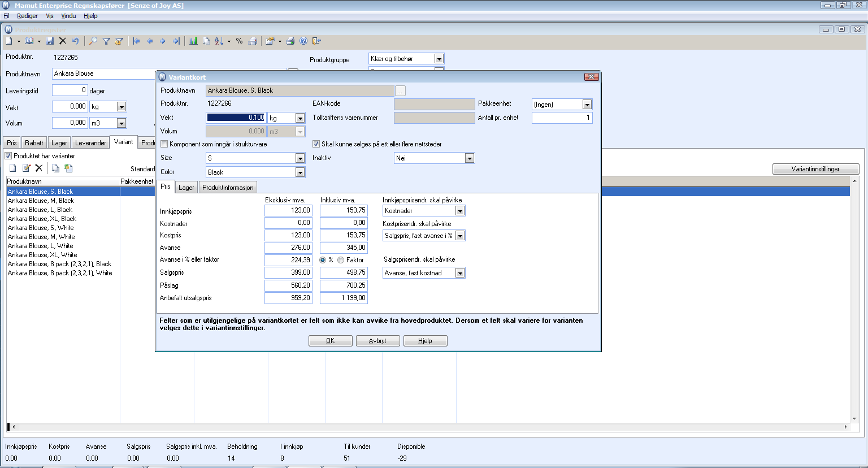868x468 pixels.
Task: Open the Size dropdown
Action: click(x=300, y=158)
